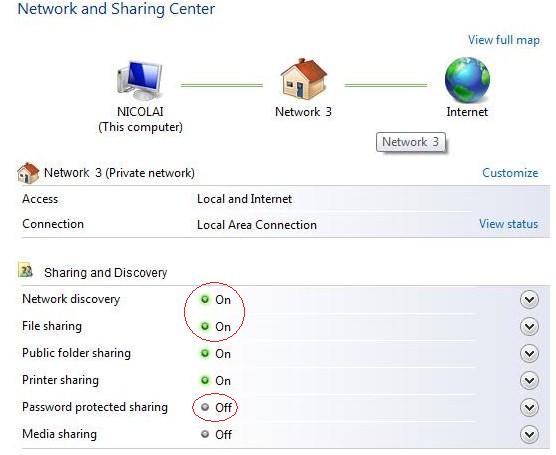Click the File sharing On indicator
Viewport: 556px width, 455px height.
pyautogui.click(x=216, y=326)
